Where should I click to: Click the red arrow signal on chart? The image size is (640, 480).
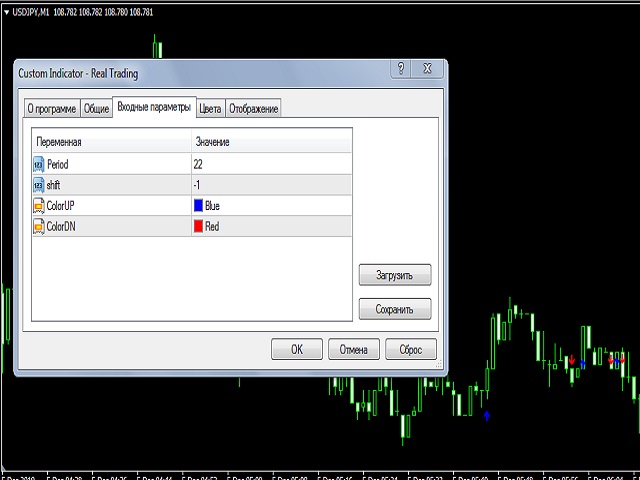pyautogui.click(x=571, y=360)
